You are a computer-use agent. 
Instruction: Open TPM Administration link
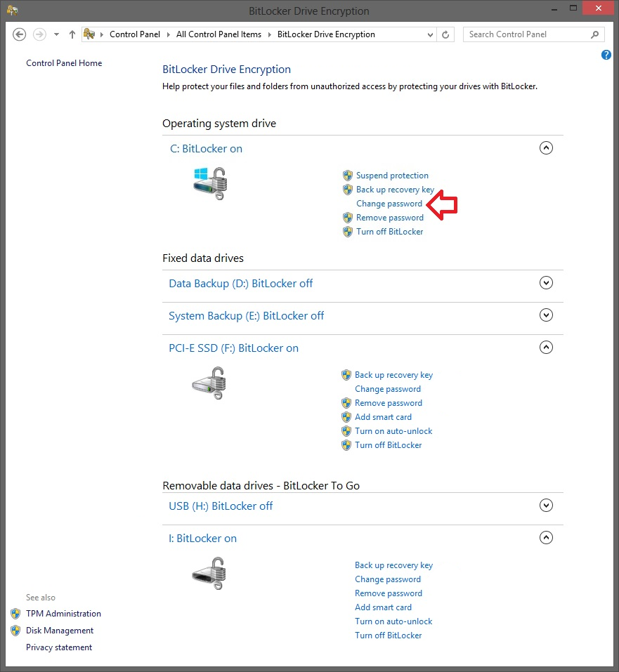pos(63,614)
